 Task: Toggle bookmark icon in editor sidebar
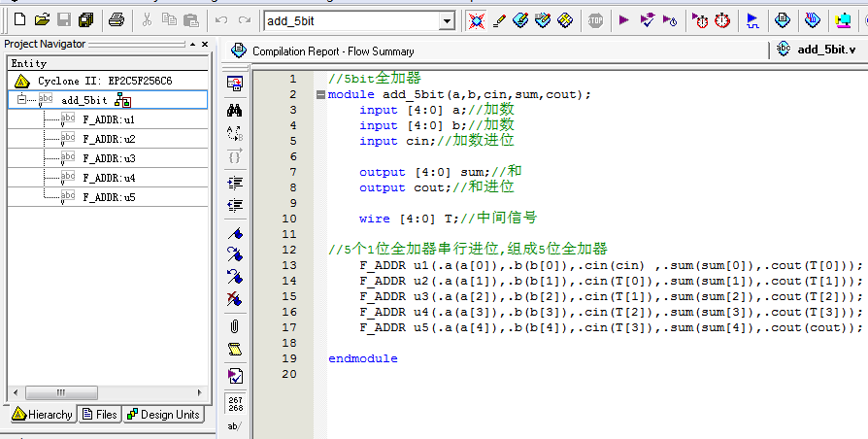(234, 233)
